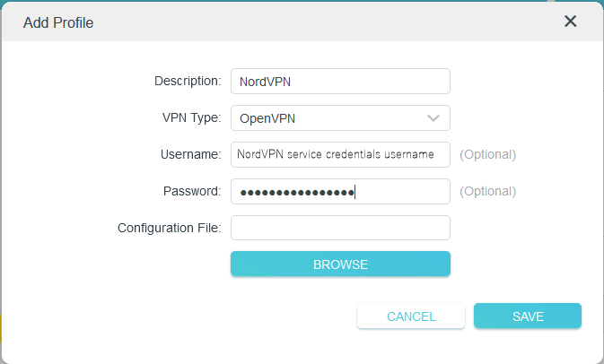Screen dimensions: 604x364
Task: Close the Add Profile dialog
Action: pyautogui.click(x=570, y=22)
